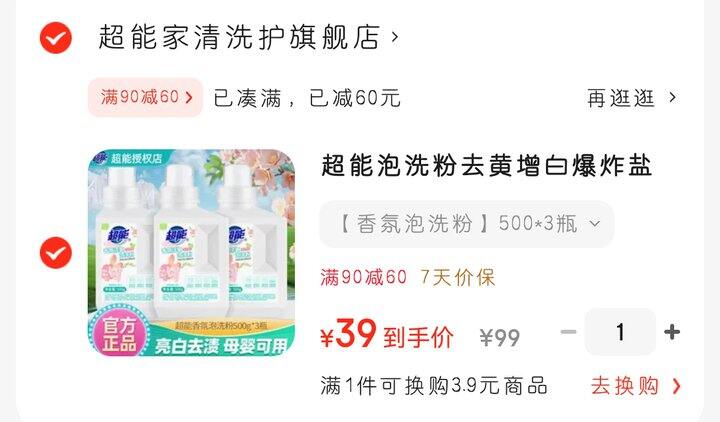Screen dimensions: 720x422
Task: Decrease quantity with the minus icon
Action: 568,332
